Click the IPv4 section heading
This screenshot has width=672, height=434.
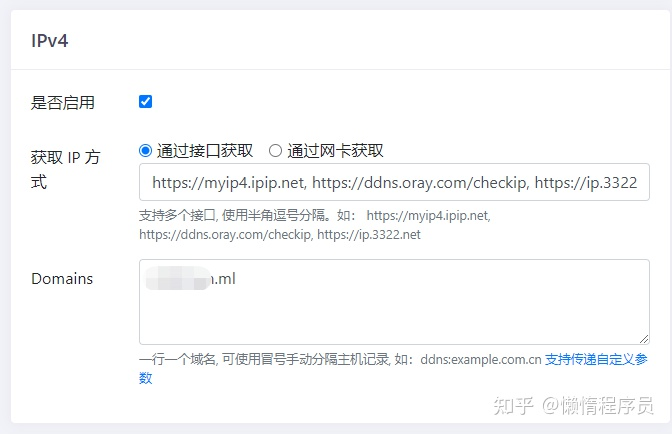coord(49,41)
